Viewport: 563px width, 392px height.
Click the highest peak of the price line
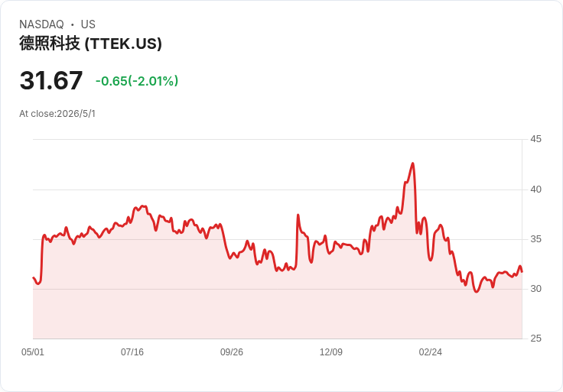tap(413, 164)
